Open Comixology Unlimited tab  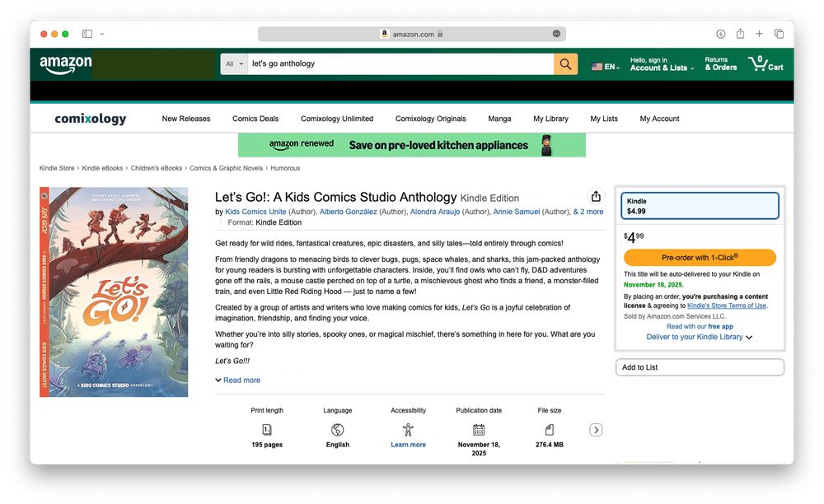tap(337, 119)
